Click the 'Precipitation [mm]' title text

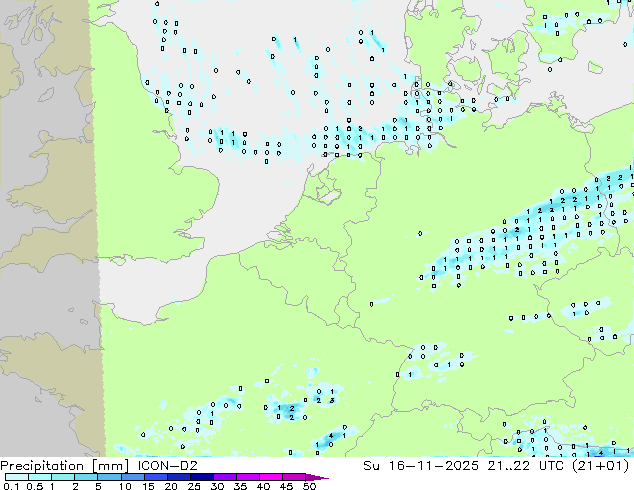pos(65,466)
